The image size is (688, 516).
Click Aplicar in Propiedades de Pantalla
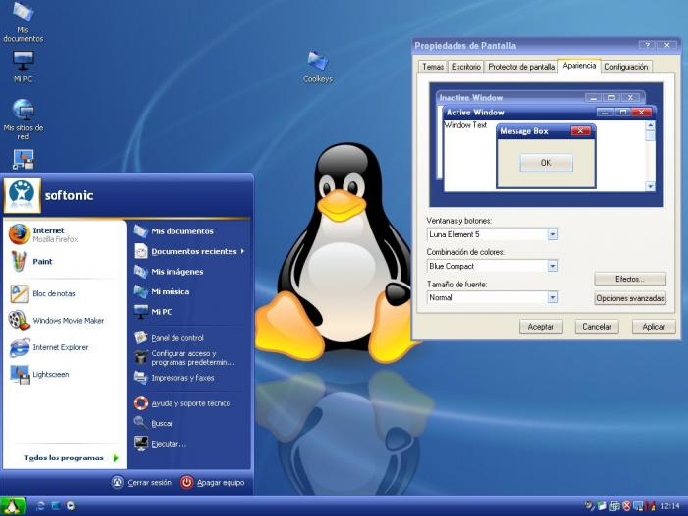pyautogui.click(x=653, y=327)
